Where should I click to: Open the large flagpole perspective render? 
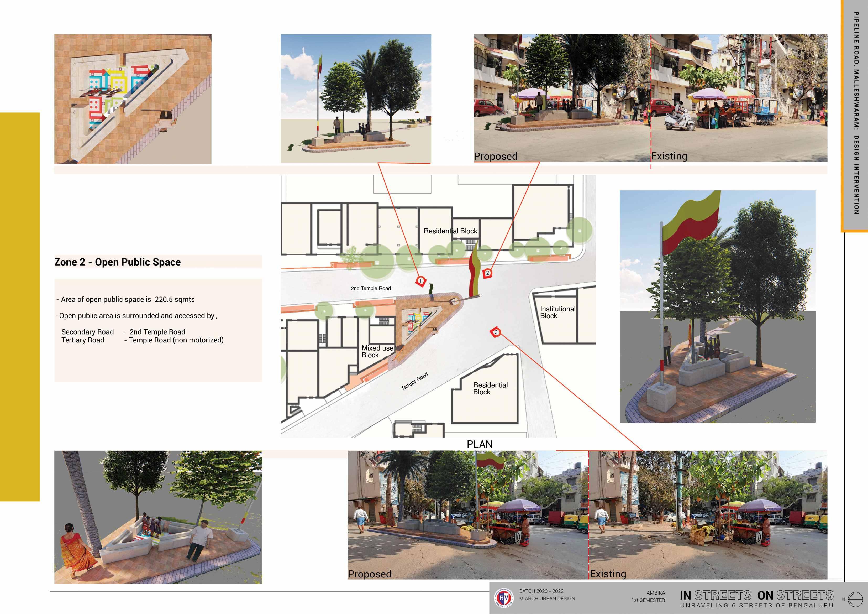(x=717, y=306)
